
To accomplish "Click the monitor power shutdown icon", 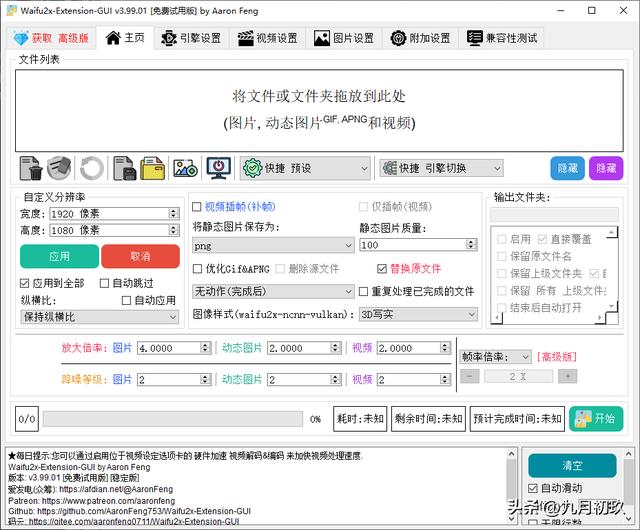I will coord(218,168).
